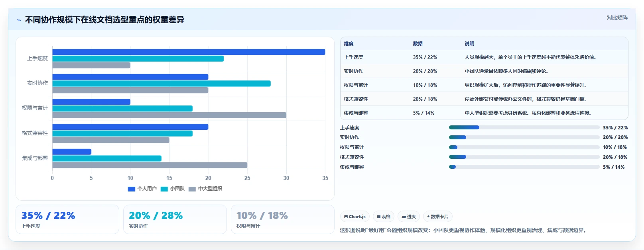This screenshot has width=644, height=250.
Task: Click the 20% / 28% value in the table
Action: coord(425,71)
